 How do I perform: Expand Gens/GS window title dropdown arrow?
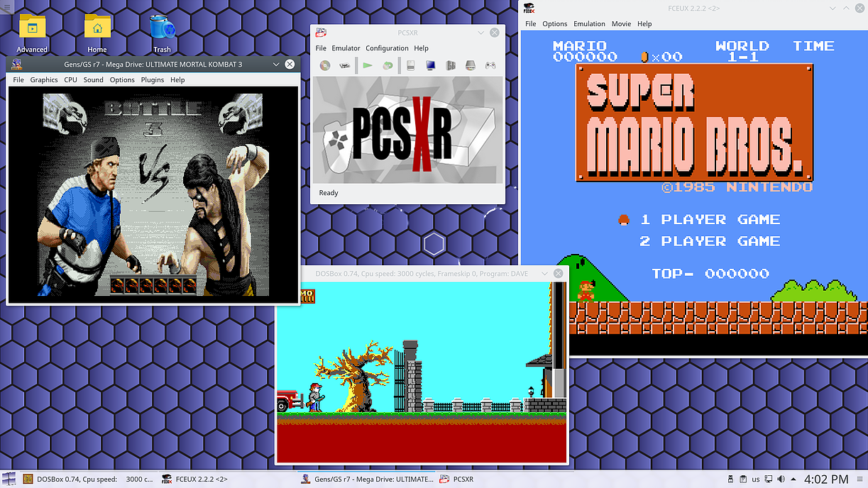(276, 64)
